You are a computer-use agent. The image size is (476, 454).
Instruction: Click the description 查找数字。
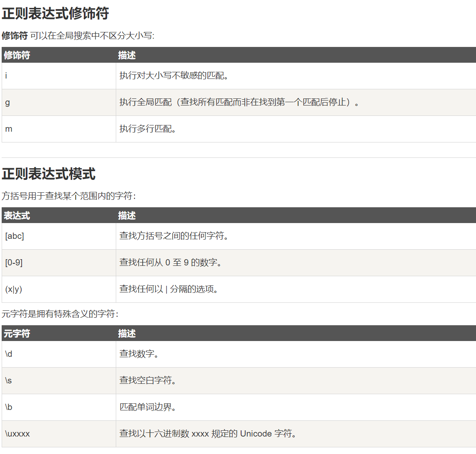(139, 354)
